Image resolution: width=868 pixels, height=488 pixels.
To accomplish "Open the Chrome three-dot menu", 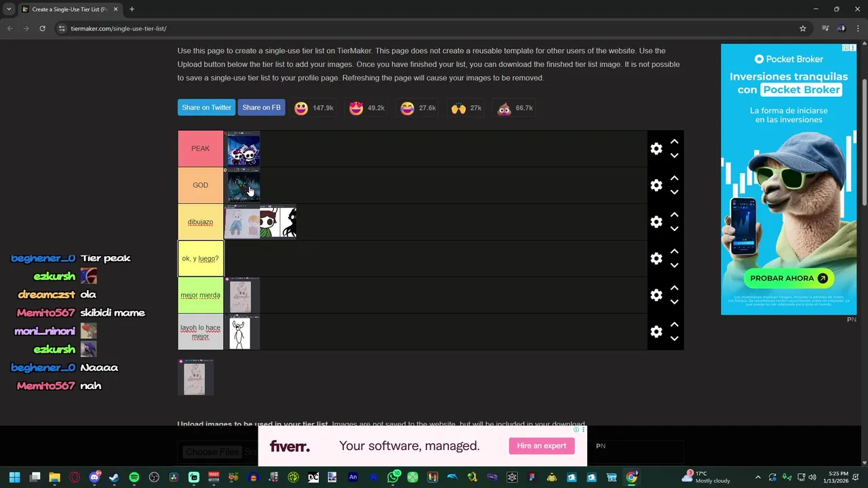I will pyautogui.click(x=859, y=28).
